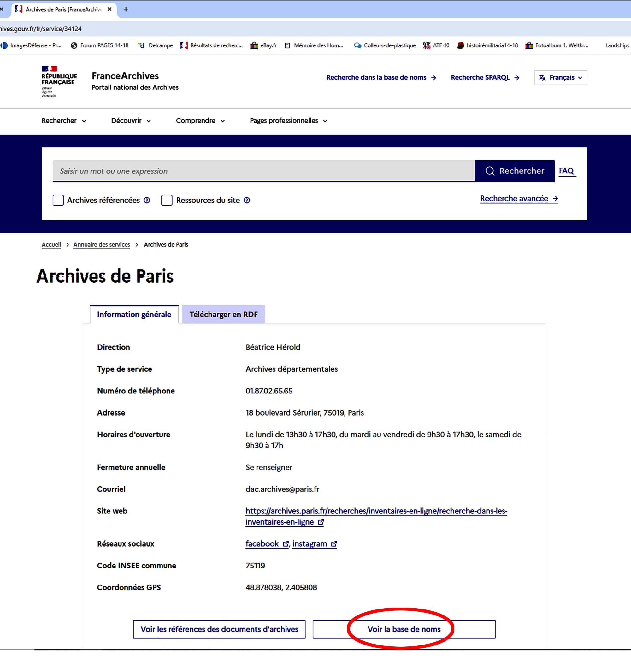Click Voir la base de noms button
The height and width of the screenshot is (672, 631).
[404, 629]
